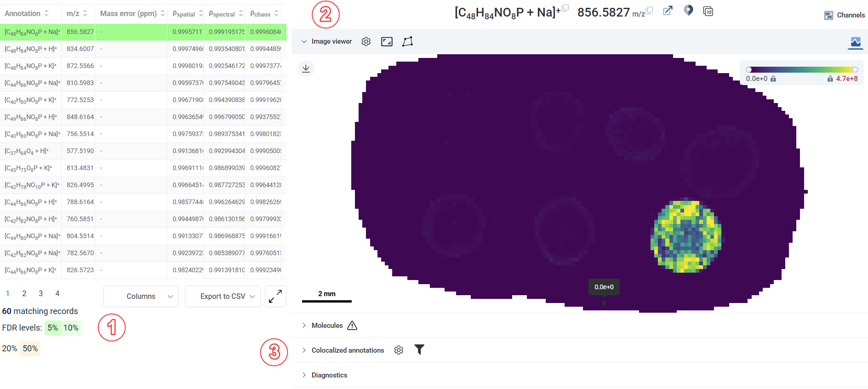Image resolution: width=868 pixels, height=389 pixels.
Task: Open the Export to CSV dropdown
Action: pyautogui.click(x=223, y=297)
